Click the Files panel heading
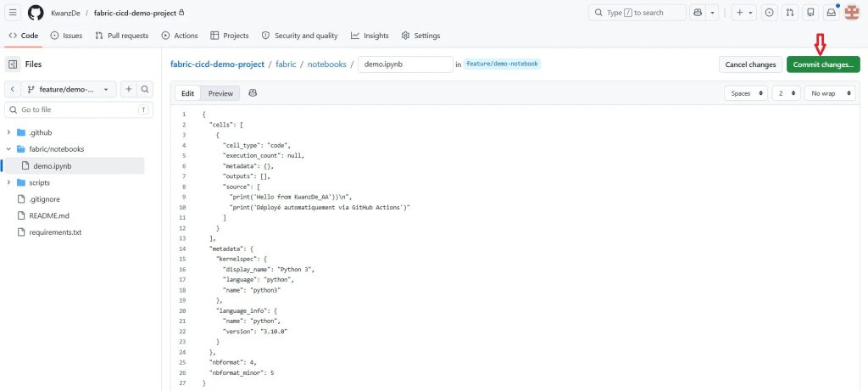The width and height of the screenshot is (868, 391). click(x=33, y=64)
